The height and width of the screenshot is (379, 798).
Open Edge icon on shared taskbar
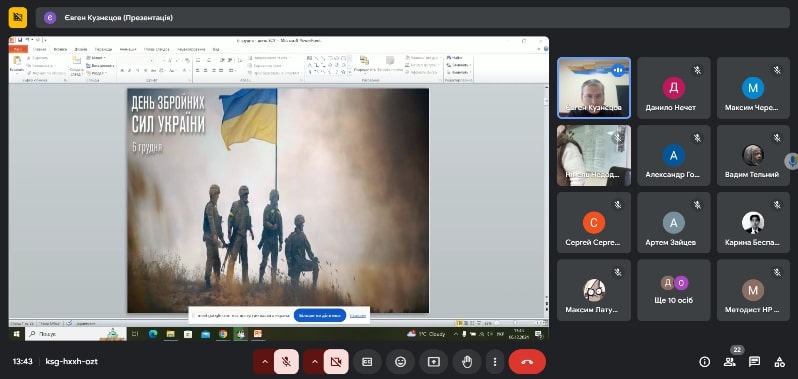pos(153,334)
